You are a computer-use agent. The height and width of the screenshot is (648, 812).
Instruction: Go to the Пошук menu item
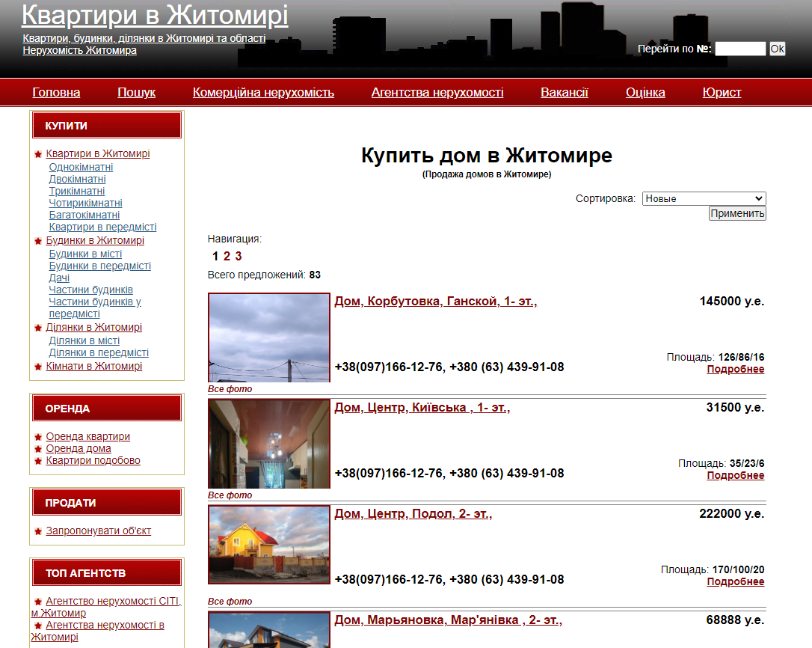(136, 92)
